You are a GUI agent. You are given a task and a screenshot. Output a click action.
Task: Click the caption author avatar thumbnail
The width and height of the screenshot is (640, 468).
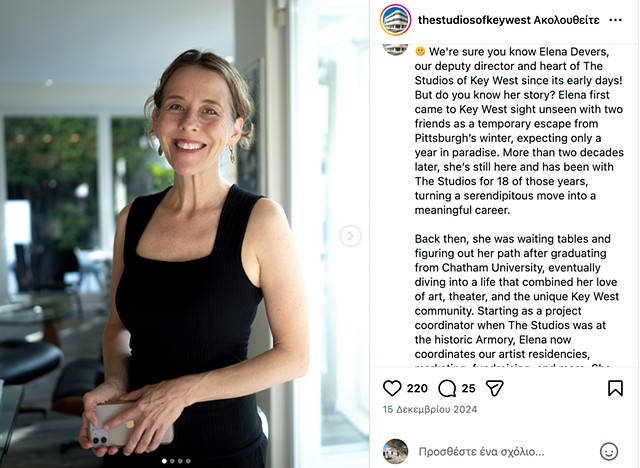(x=395, y=49)
